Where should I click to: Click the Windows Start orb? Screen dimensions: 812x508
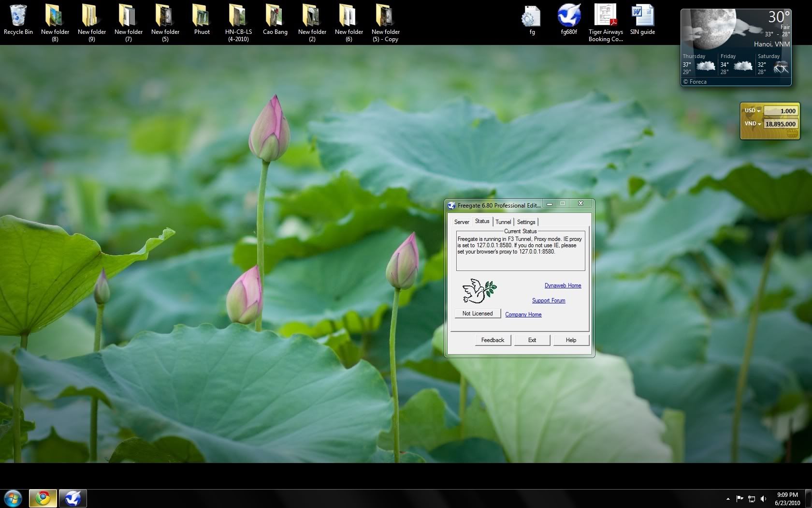(x=13, y=498)
